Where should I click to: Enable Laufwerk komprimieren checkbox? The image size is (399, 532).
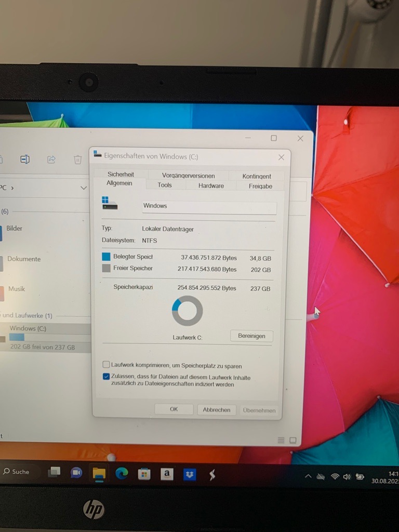106,364
